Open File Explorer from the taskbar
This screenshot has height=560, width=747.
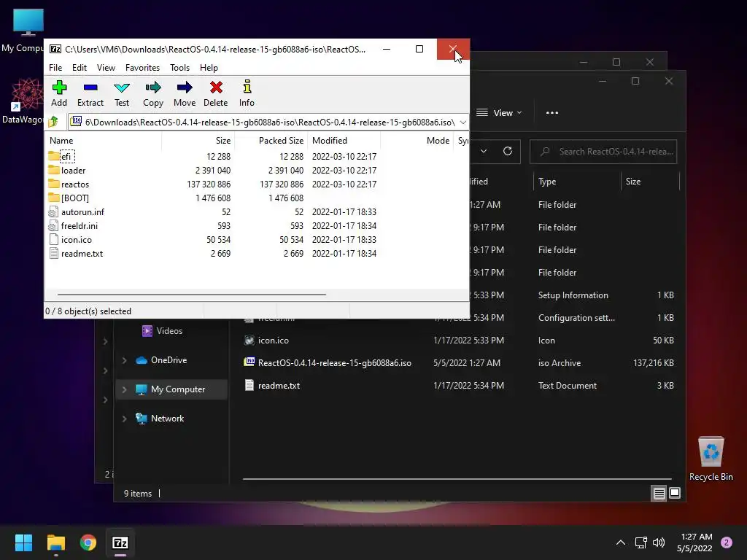[x=55, y=542]
